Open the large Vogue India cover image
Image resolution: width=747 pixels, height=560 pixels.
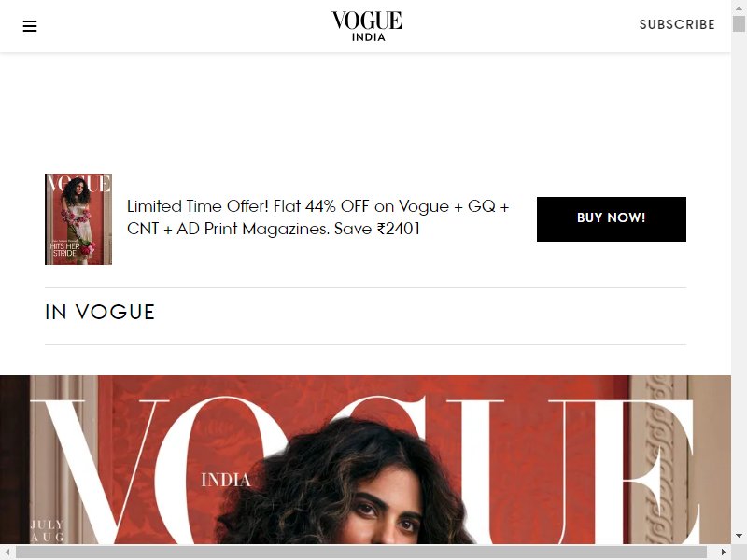(x=365, y=459)
